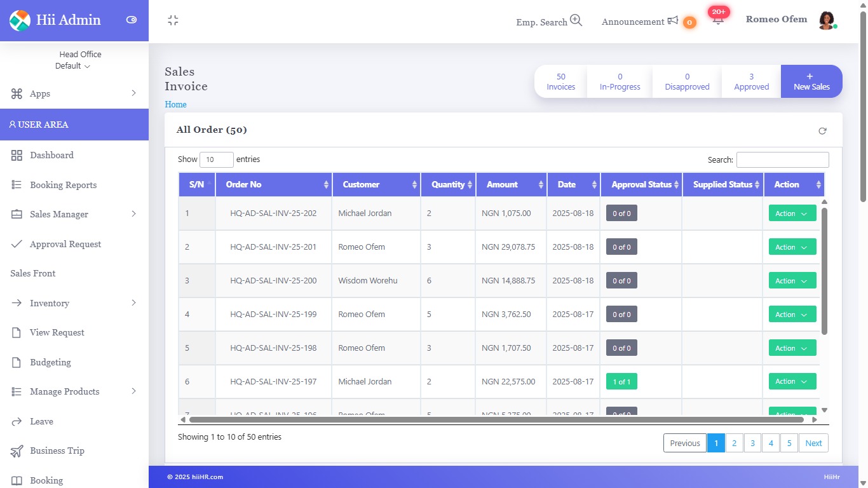The width and height of the screenshot is (868, 488).
Task: Open employee search magnifier icon
Action: (x=576, y=20)
